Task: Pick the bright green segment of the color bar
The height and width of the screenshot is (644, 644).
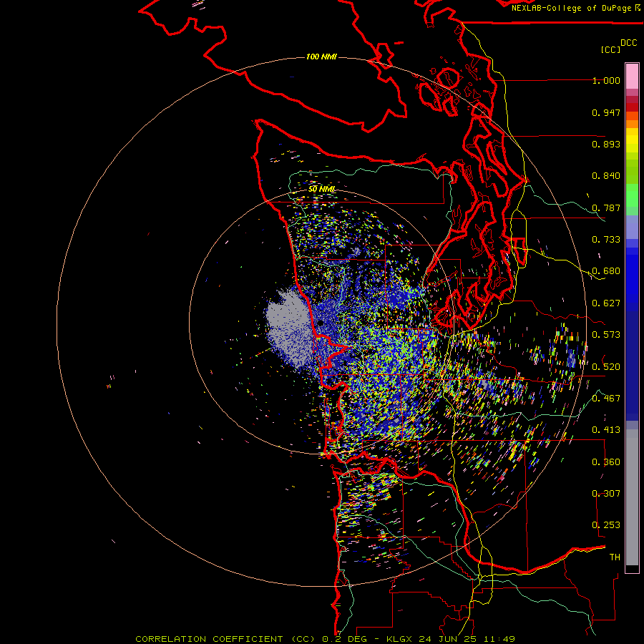Action: pyautogui.click(x=632, y=195)
